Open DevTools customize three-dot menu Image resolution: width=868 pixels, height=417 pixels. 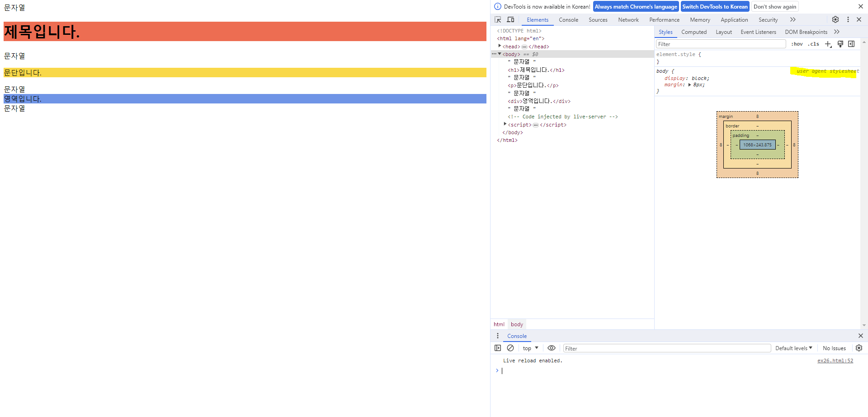(x=848, y=19)
